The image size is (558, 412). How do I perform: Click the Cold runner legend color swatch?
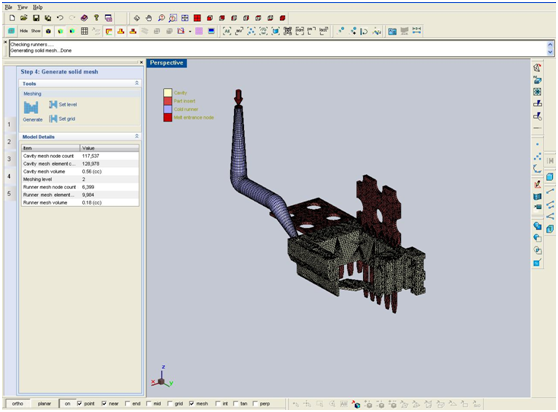(168, 109)
